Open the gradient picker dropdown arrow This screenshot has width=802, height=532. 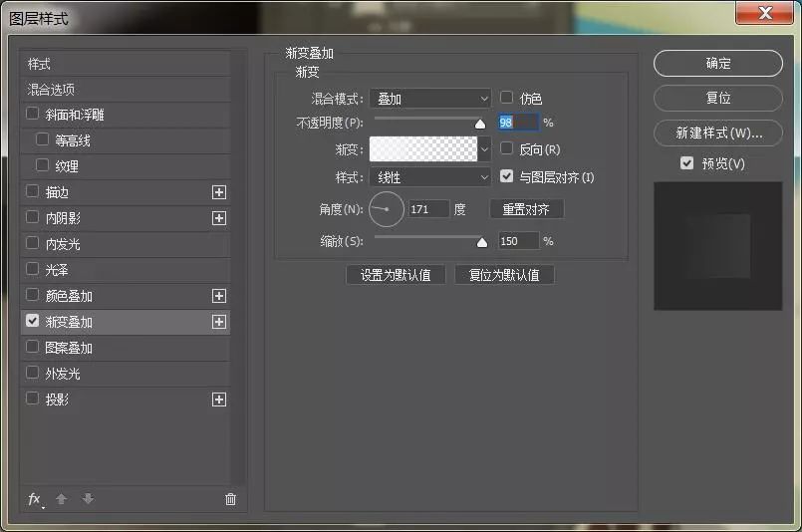(485, 149)
